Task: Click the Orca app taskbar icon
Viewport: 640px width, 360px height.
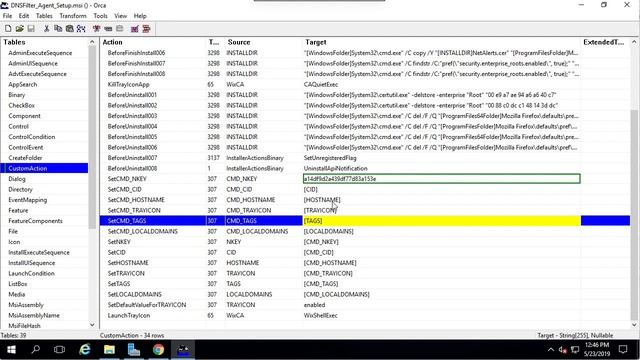Action: point(183,350)
